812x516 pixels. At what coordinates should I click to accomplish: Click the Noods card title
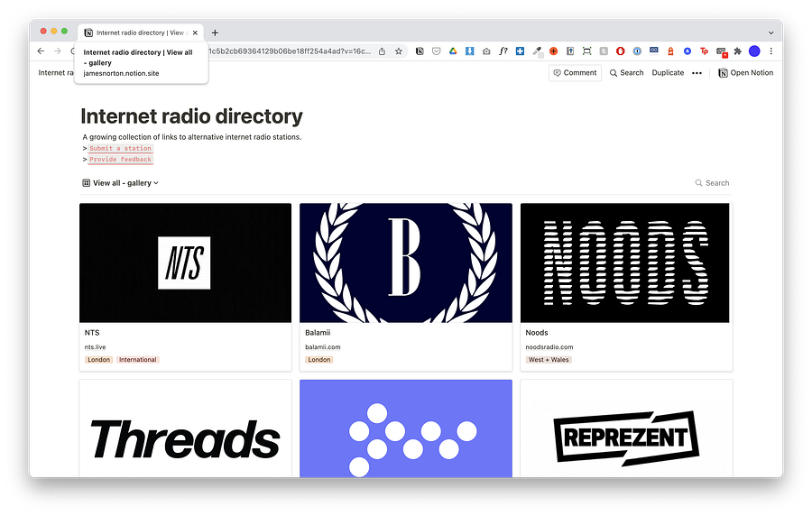537,333
